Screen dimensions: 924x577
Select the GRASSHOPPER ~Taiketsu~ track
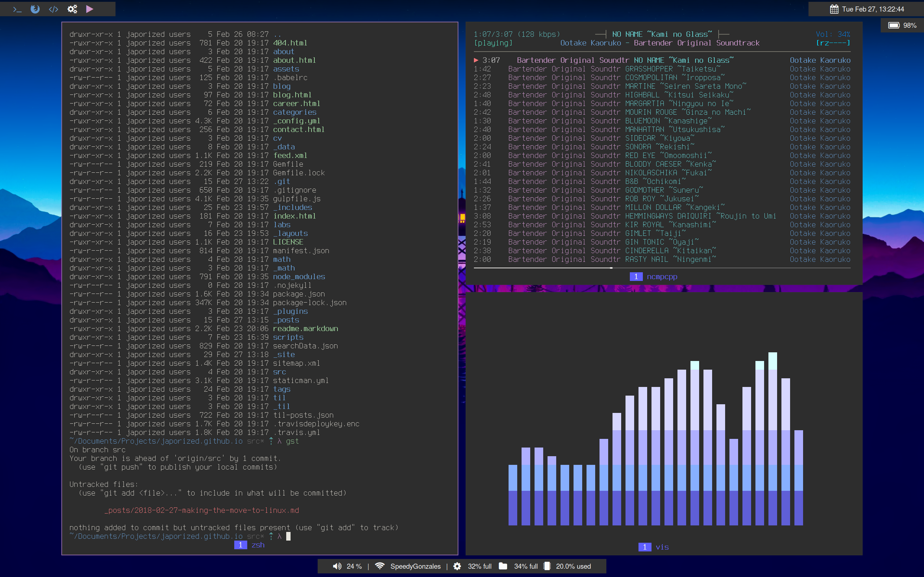coord(672,69)
